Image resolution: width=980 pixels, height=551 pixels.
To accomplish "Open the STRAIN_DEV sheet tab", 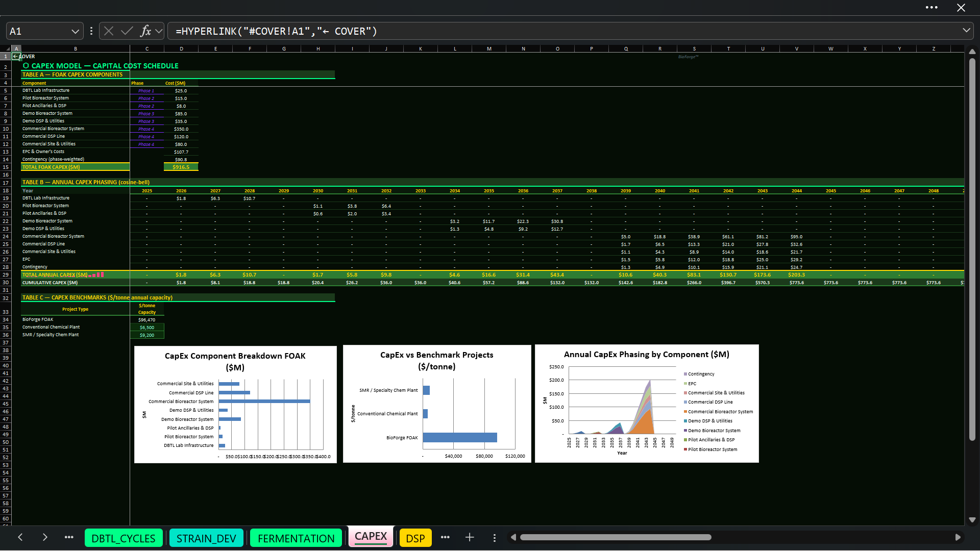I will click(206, 538).
